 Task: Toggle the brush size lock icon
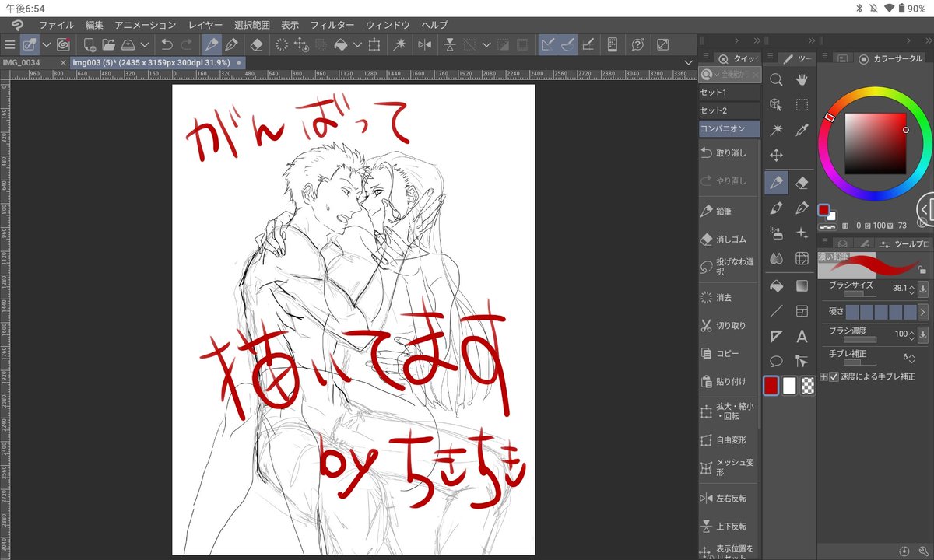click(x=922, y=270)
